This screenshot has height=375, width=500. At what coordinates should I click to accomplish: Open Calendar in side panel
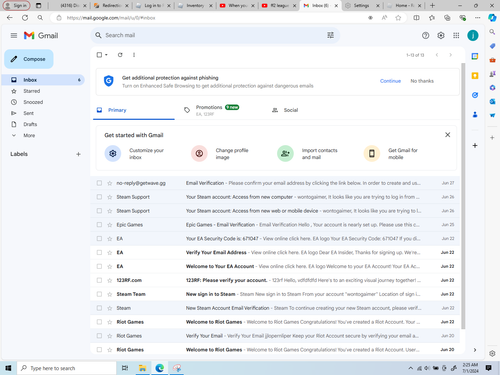[475, 56]
